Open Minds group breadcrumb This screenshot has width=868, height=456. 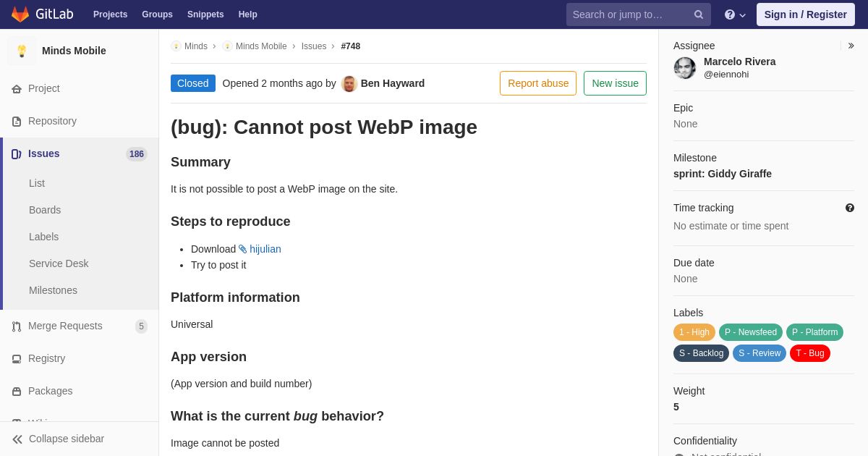[x=196, y=46]
